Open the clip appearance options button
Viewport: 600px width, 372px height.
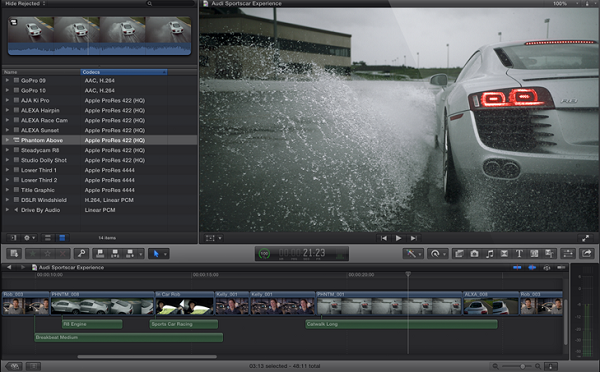coord(551,366)
